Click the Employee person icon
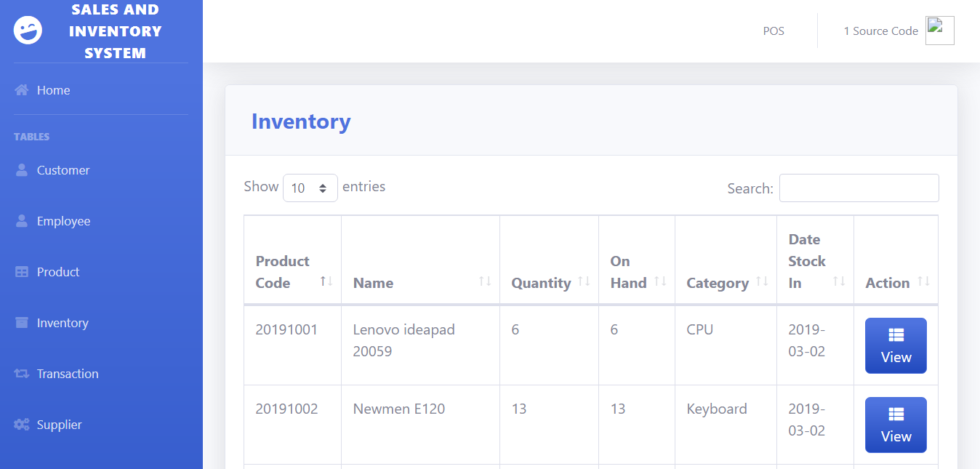The height and width of the screenshot is (469, 980). (x=22, y=221)
